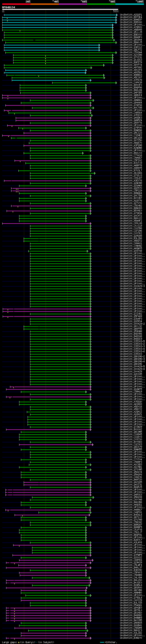Select hit label UniRef100_C4Y7H9
The image size is (146, 644).
pyautogui.click(x=131, y=500)
